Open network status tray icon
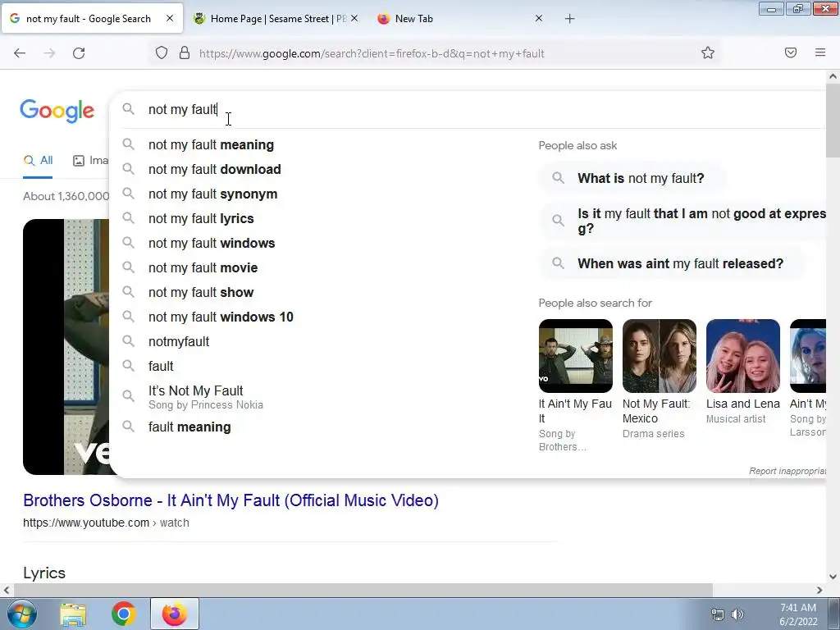Image resolution: width=840 pixels, height=630 pixels. [x=717, y=614]
